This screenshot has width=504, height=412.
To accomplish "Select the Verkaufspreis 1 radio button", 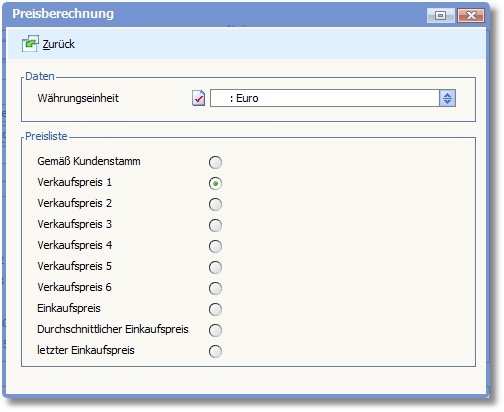I will [x=215, y=183].
